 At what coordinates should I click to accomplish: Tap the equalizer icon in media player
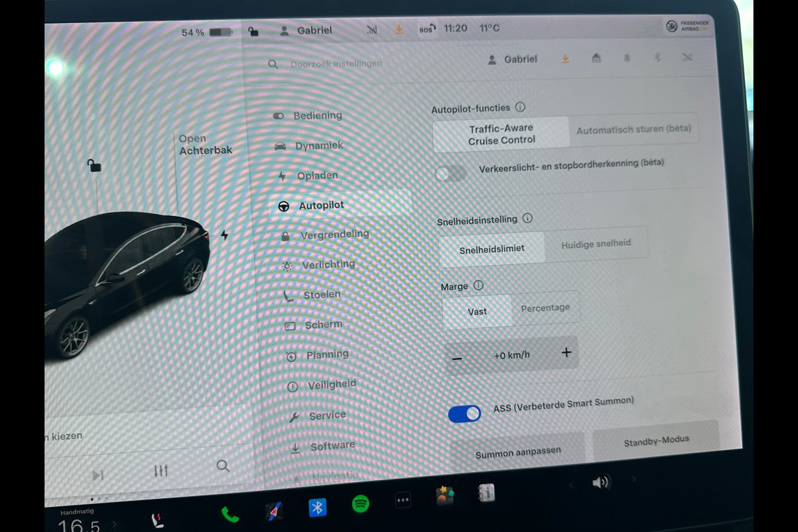[x=161, y=471]
